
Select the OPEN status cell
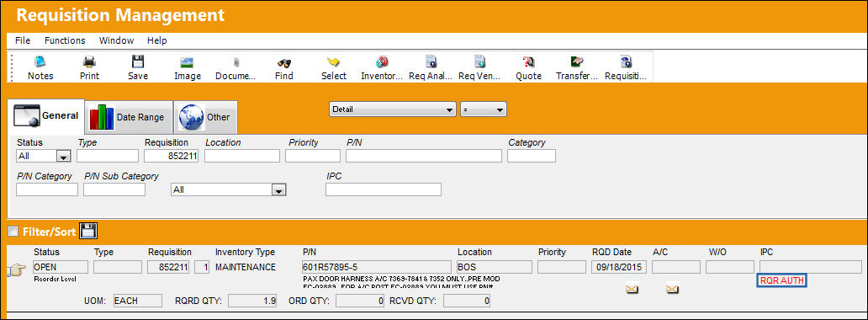point(61,267)
